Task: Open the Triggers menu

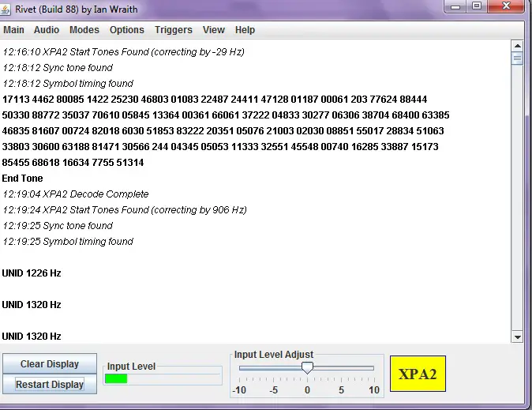Action: tap(174, 30)
